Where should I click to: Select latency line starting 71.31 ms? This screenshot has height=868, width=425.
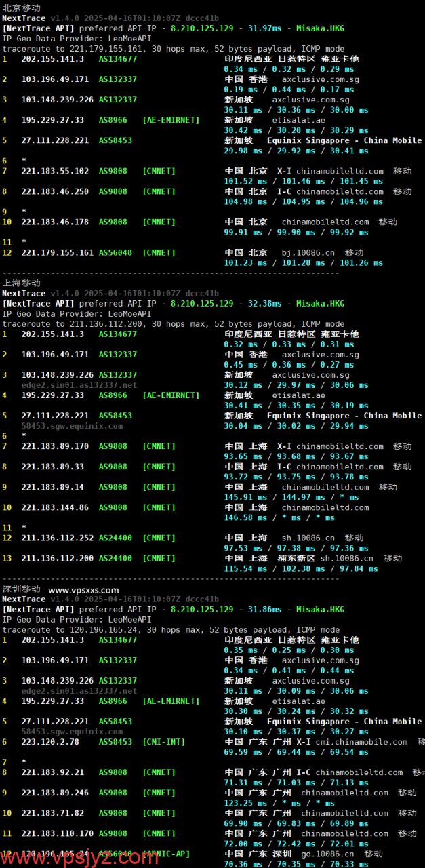pyautogui.click(x=296, y=783)
